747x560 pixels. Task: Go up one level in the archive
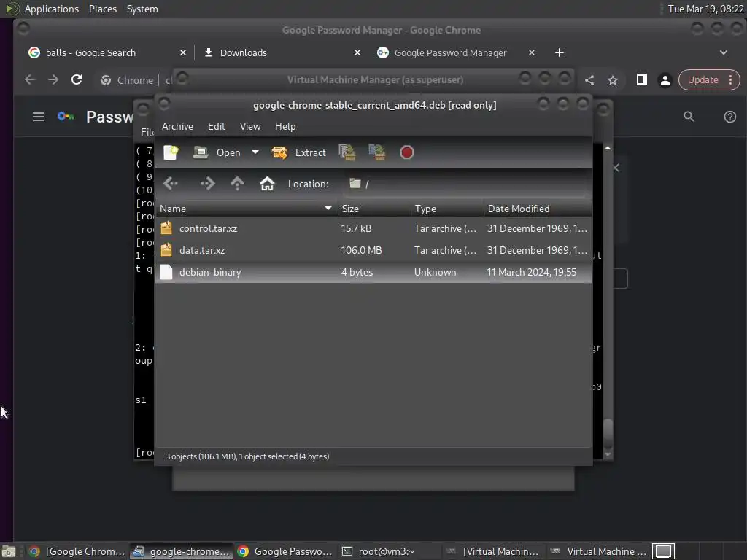237,183
